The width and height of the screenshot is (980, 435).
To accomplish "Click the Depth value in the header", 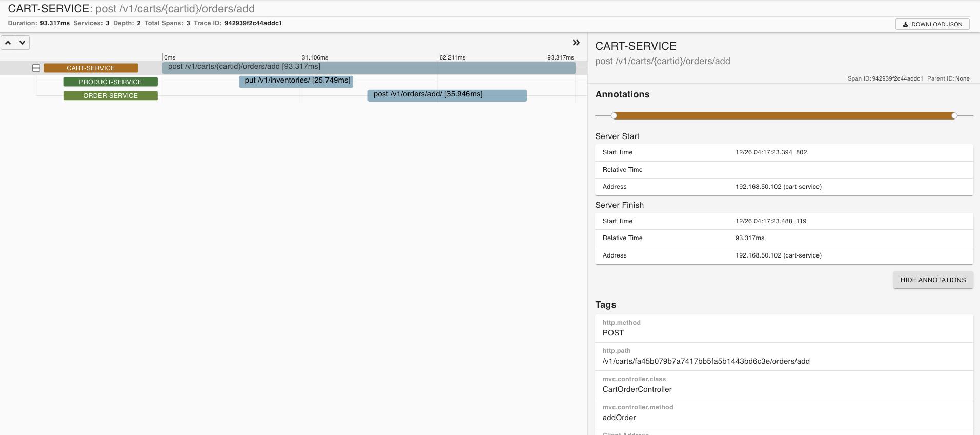I will 139,23.
